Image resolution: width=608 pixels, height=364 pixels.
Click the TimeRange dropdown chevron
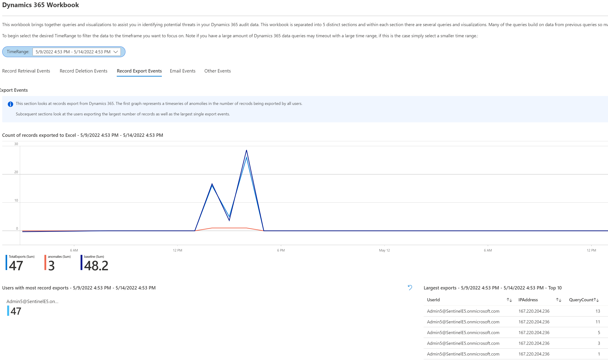click(x=116, y=52)
